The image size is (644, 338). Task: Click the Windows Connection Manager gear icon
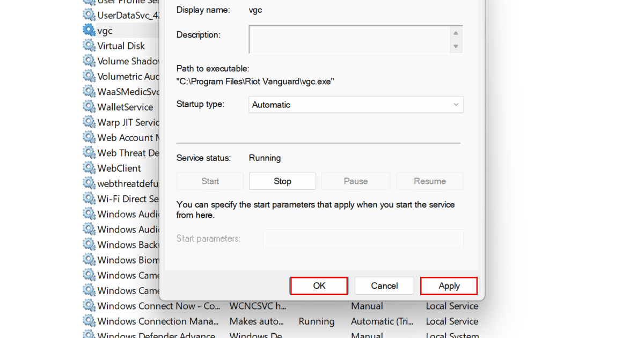[x=89, y=321]
